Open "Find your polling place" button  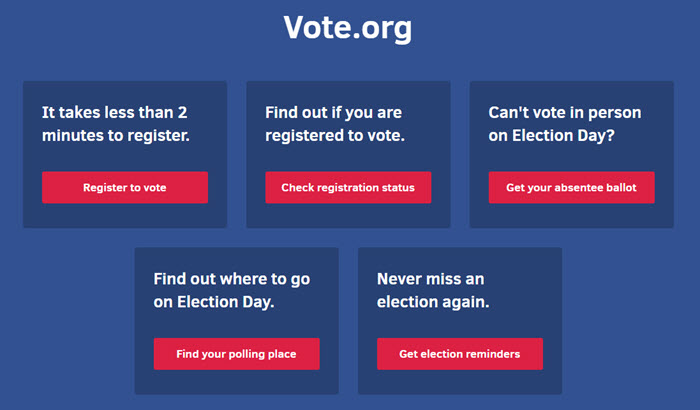tap(236, 353)
